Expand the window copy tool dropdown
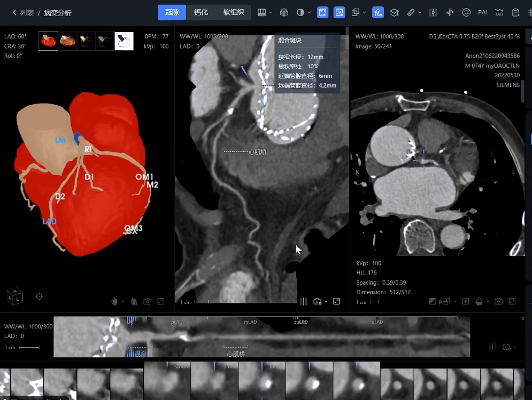The image size is (532, 400). tap(365, 12)
